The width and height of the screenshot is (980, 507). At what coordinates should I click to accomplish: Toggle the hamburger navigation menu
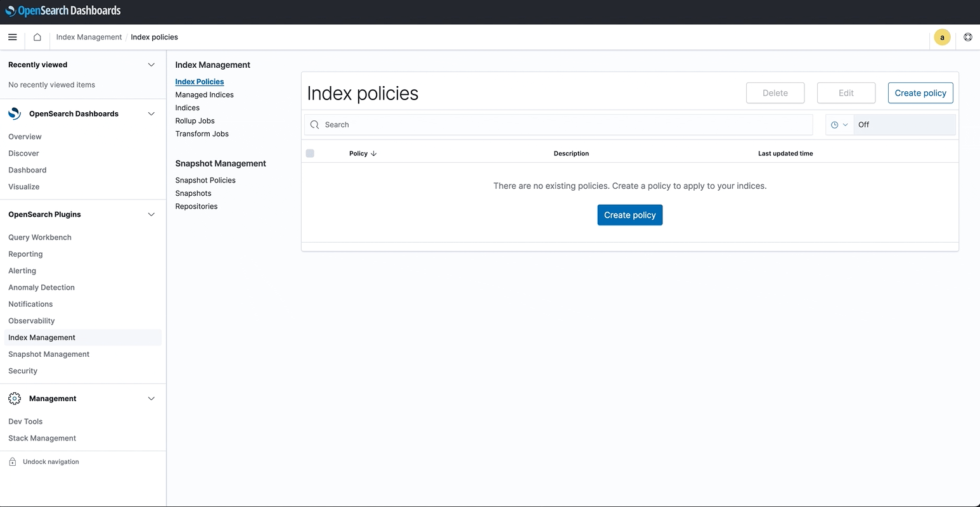(x=12, y=37)
